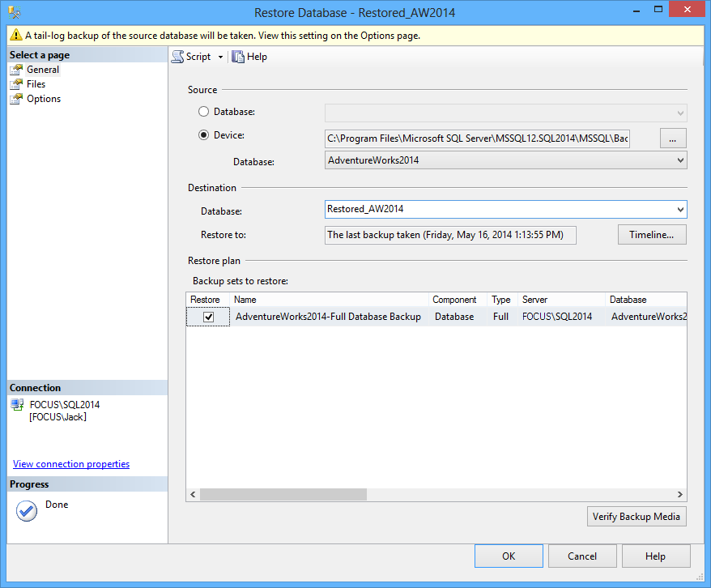
Task: Open the Restored_AW2014 destination dropdown
Action: point(680,210)
